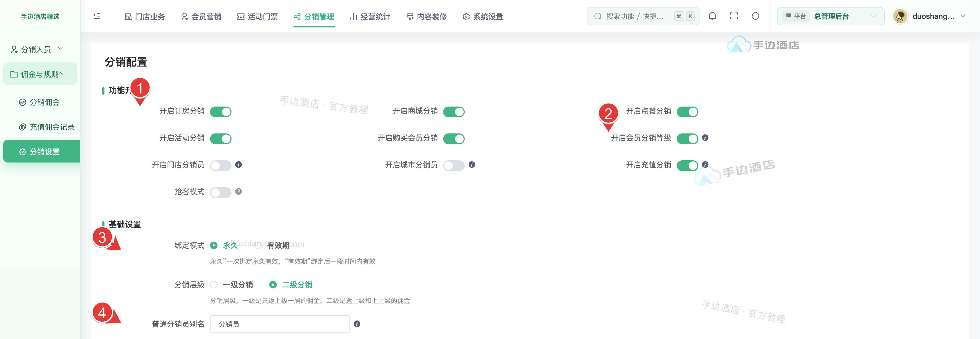
Task: Open 经营统计 top menu
Action: tap(370, 17)
